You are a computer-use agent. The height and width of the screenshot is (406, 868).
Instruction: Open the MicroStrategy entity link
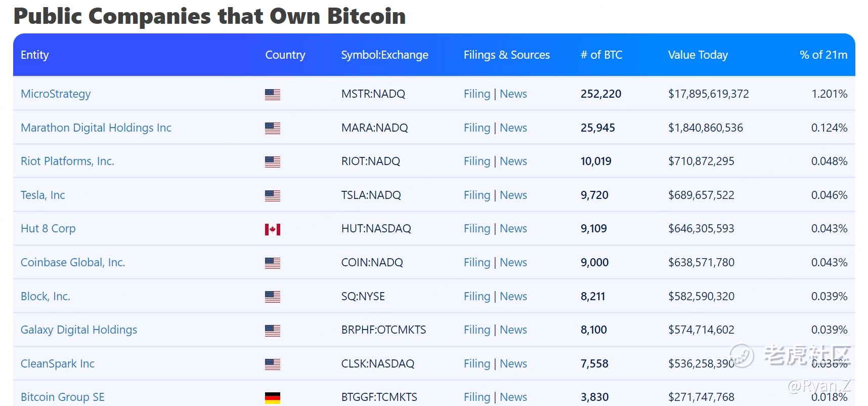[56, 94]
